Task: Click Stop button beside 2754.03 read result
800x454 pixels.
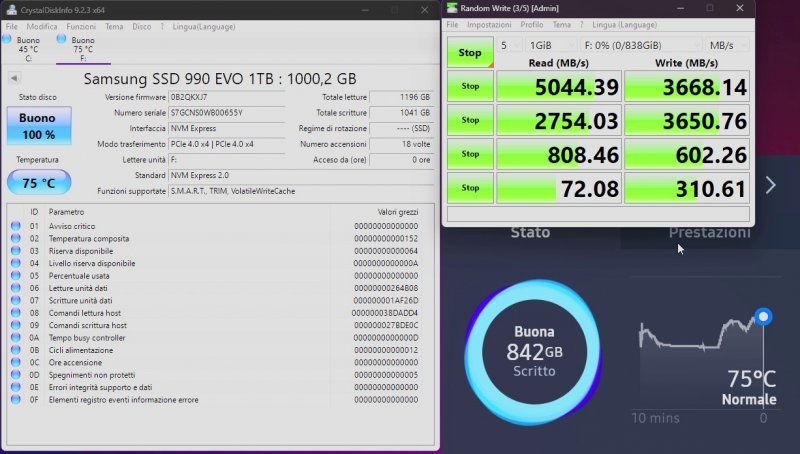Action: [x=470, y=120]
